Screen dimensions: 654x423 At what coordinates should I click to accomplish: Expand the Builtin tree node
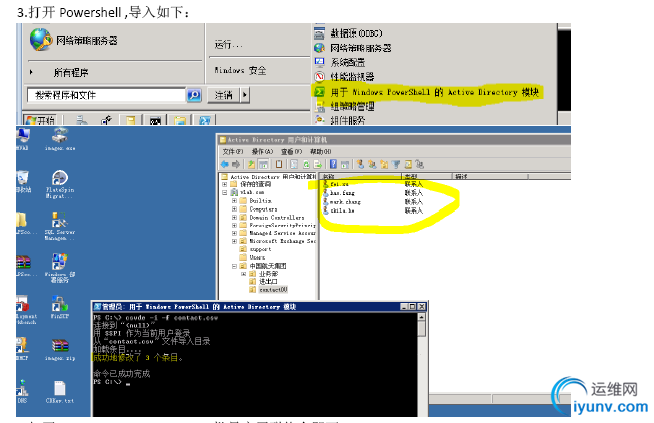[234, 201]
